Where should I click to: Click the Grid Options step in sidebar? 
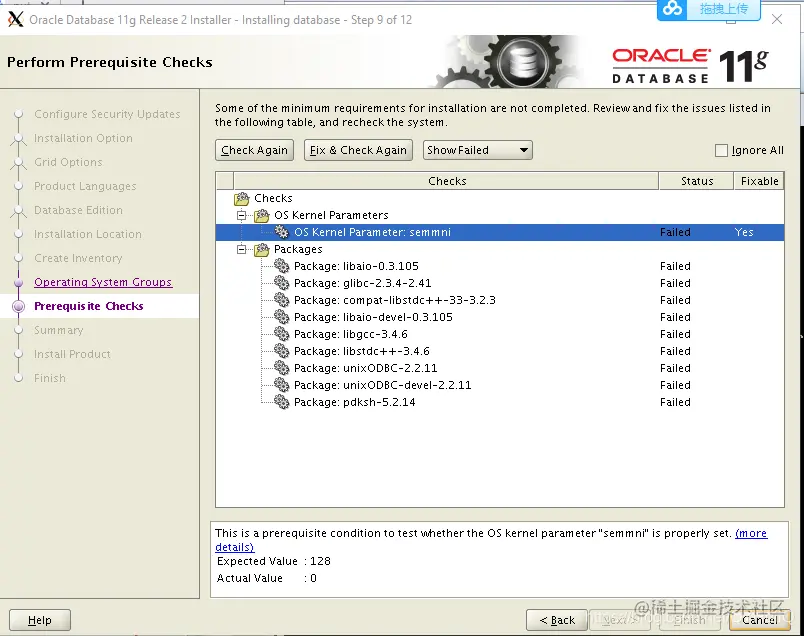pos(68,162)
